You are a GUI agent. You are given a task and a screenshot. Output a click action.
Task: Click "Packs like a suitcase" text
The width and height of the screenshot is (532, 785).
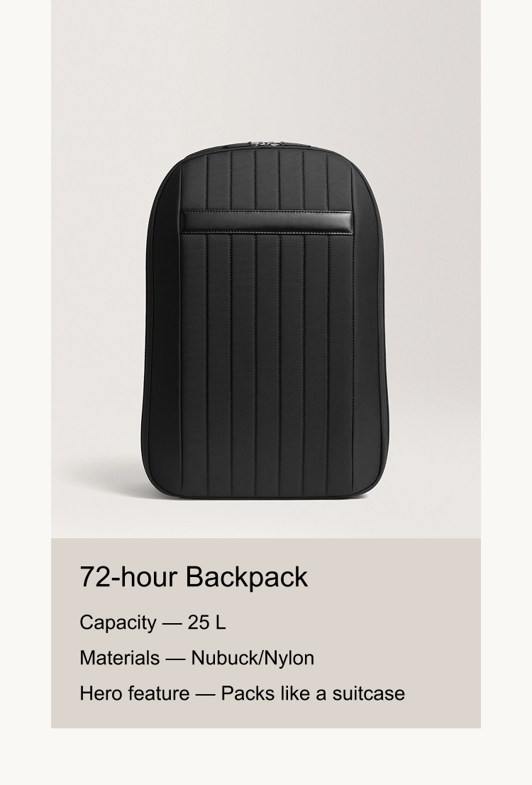pyautogui.click(x=314, y=693)
